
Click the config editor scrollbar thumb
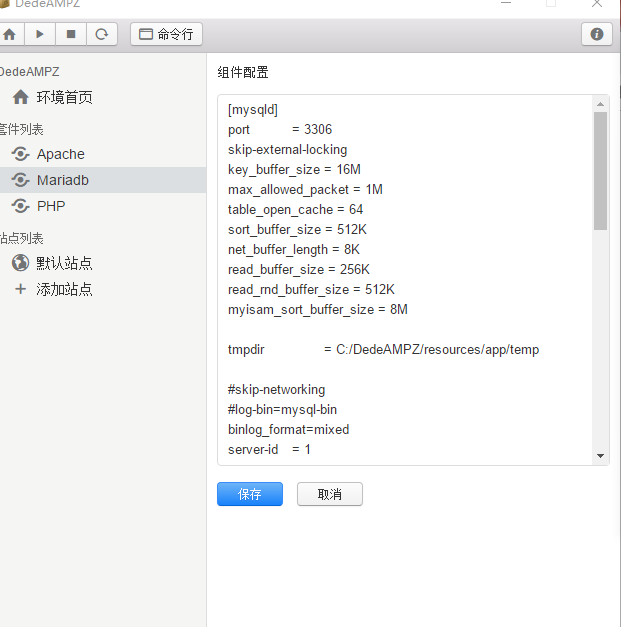coord(600,170)
